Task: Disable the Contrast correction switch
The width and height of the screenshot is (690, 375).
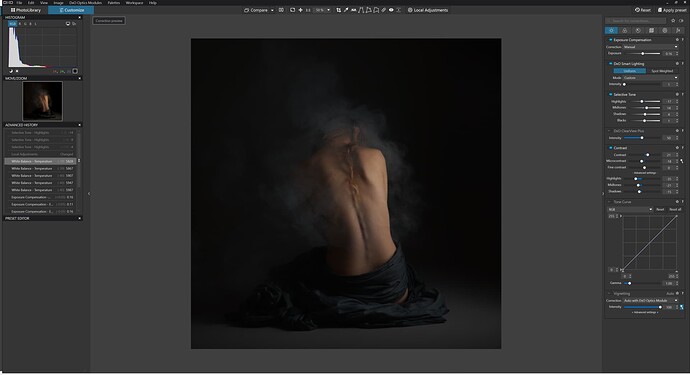Action: [610, 148]
